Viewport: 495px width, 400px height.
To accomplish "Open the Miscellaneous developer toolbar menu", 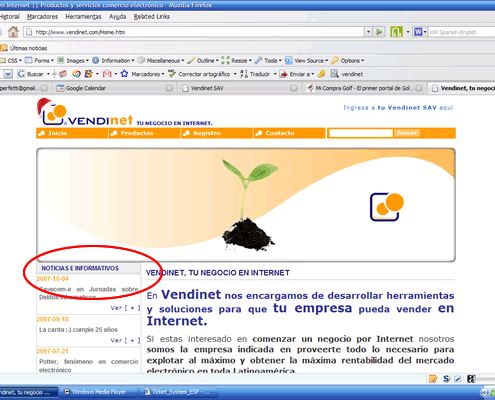I will point(161,61).
